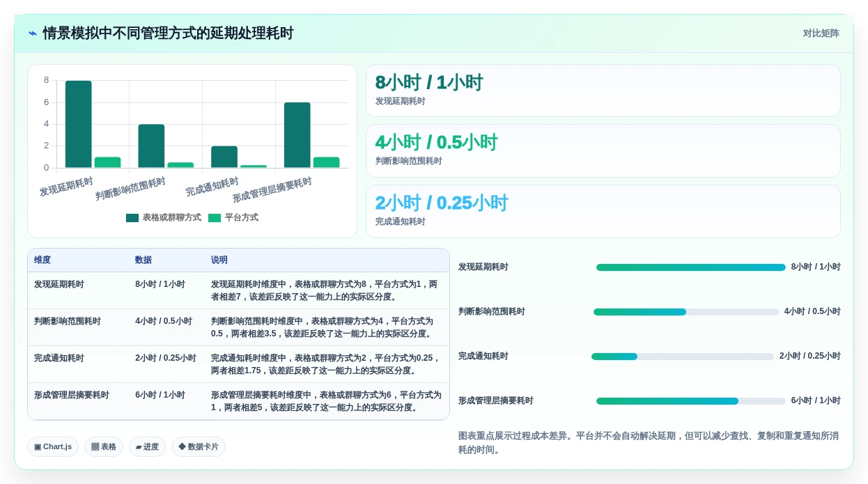The image size is (868, 484).
Task: Click progress value 4小时 / 0.5小时
Action: click(812, 312)
